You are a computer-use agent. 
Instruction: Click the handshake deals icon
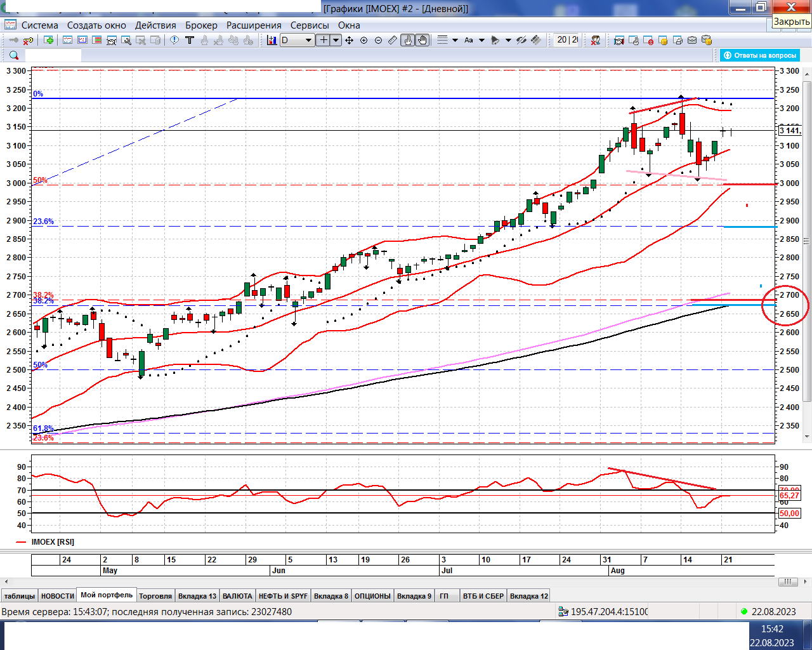[619, 40]
